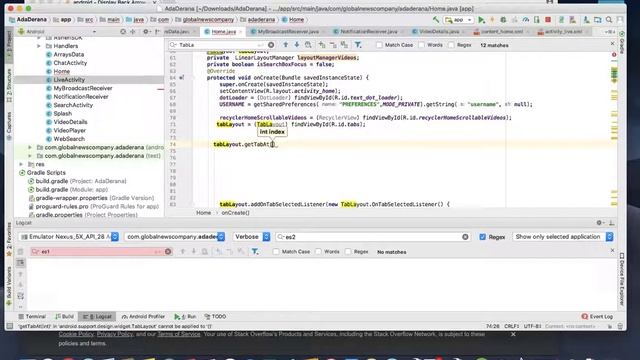Open the Verbose log level dropdown
The image size is (640, 360).
point(251,237)
